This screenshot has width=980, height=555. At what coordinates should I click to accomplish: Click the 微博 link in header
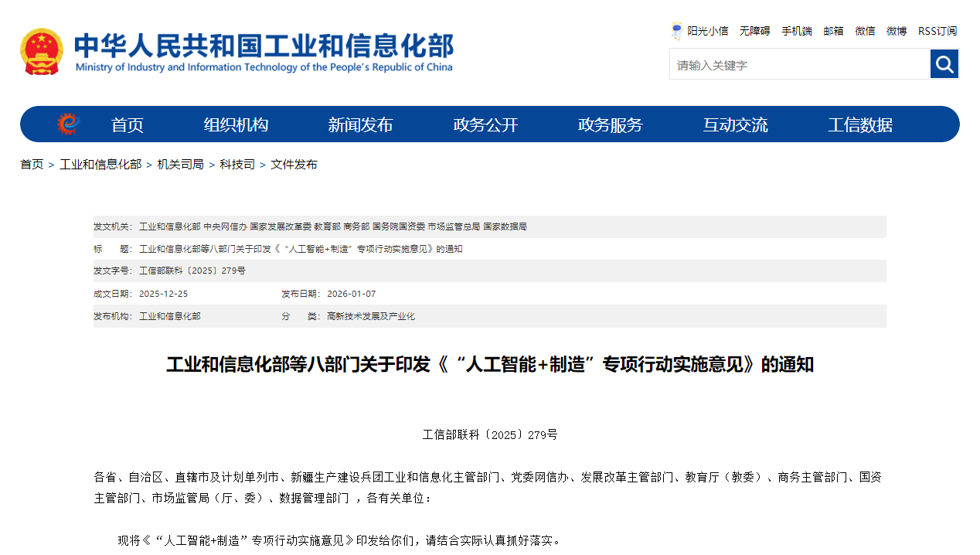tap(897, 31)
